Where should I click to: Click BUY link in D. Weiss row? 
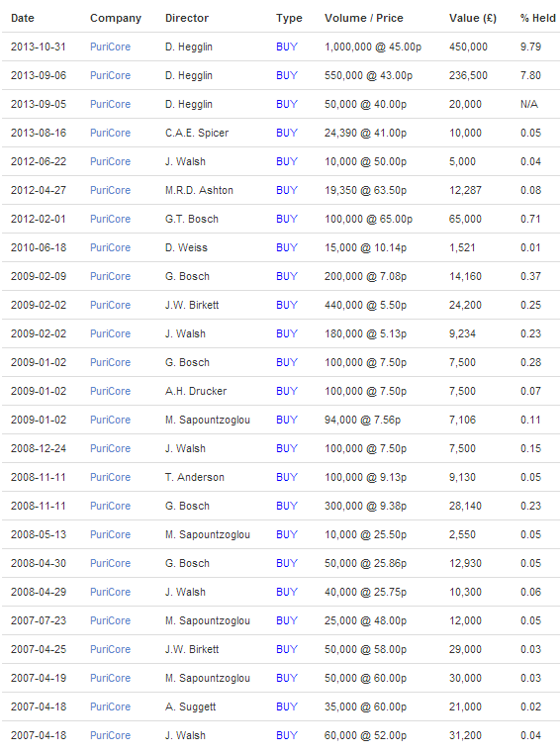287,247
